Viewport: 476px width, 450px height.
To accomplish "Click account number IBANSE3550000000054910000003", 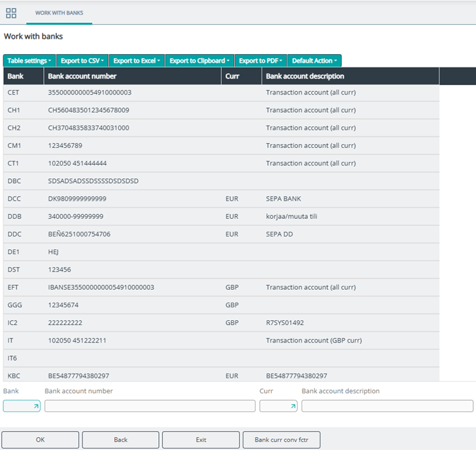I will [101, 287].
